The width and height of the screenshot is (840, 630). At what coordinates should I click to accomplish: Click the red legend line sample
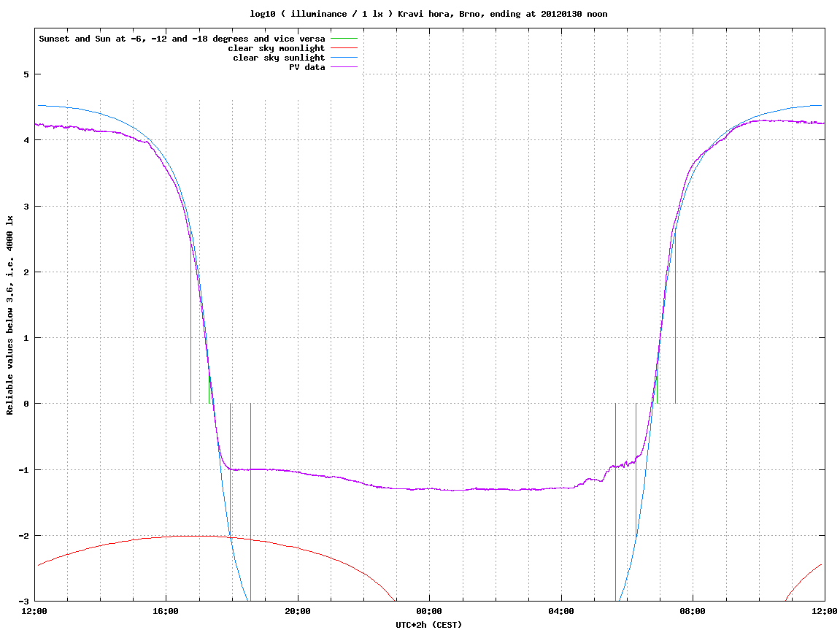(x=344, y=48)
